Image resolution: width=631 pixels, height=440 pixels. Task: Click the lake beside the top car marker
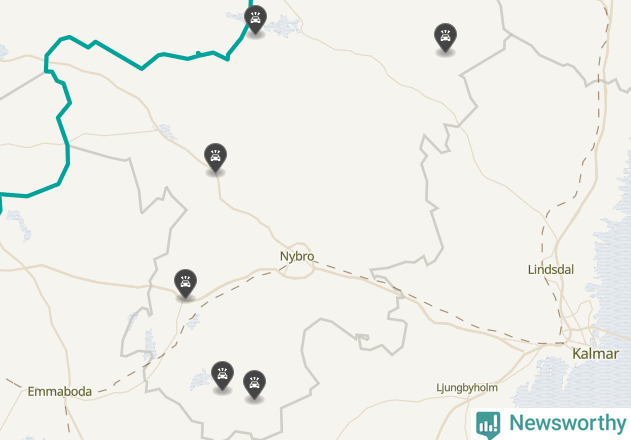(283, 25)
